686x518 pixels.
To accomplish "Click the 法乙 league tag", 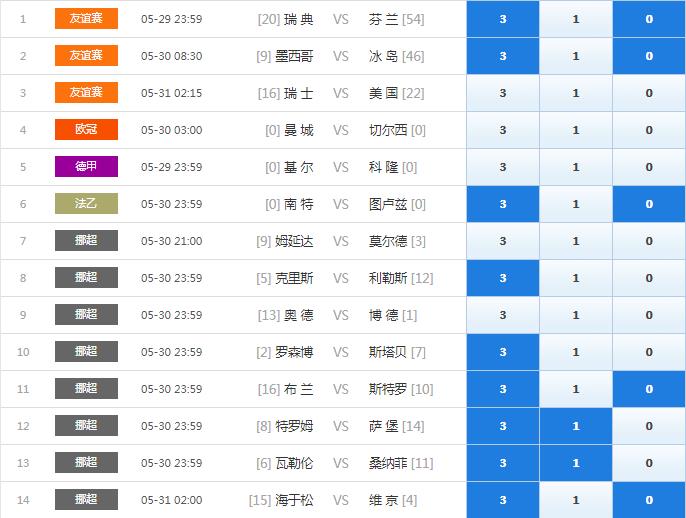I will 86,204.
